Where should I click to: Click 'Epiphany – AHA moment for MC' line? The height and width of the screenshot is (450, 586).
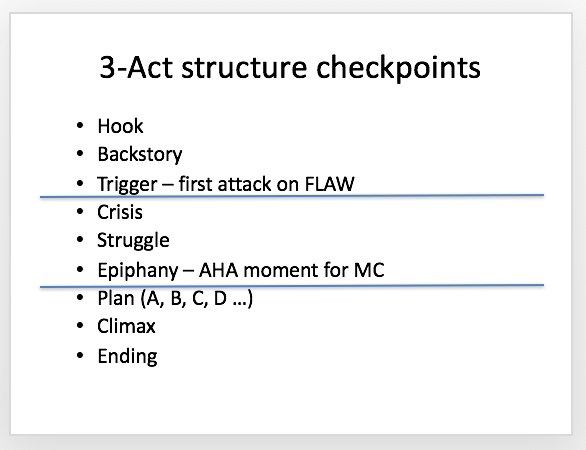241,270
